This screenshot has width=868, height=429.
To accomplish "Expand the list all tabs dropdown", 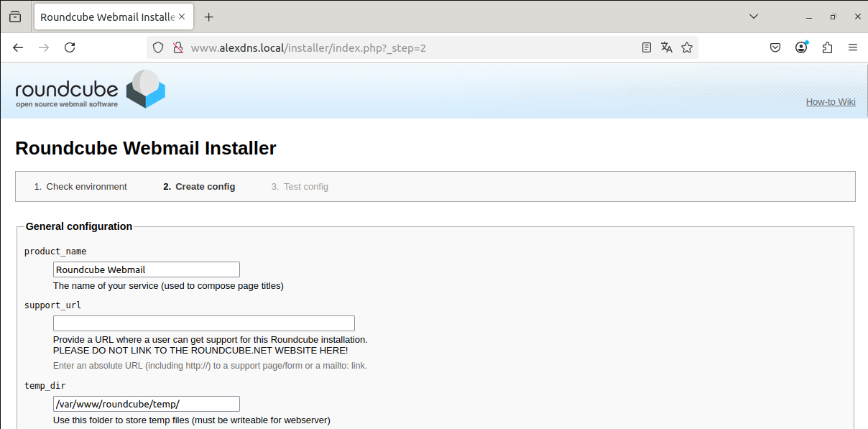I will 754,17.
